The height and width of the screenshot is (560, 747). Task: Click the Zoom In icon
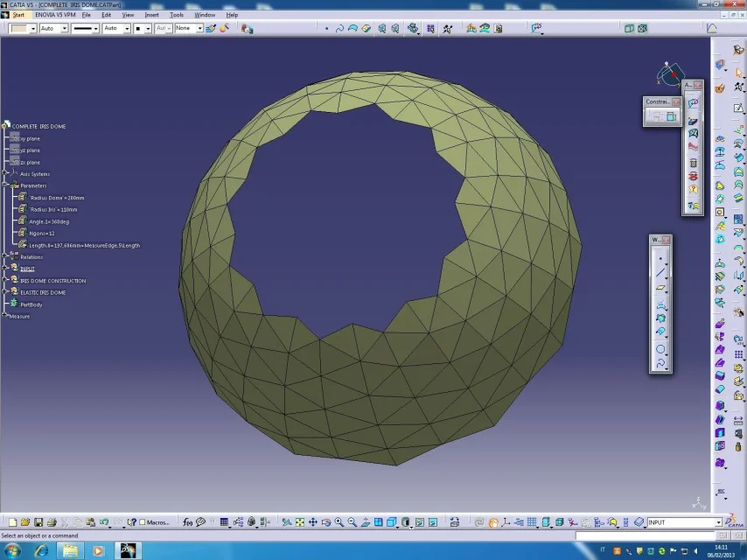point(339,522)
